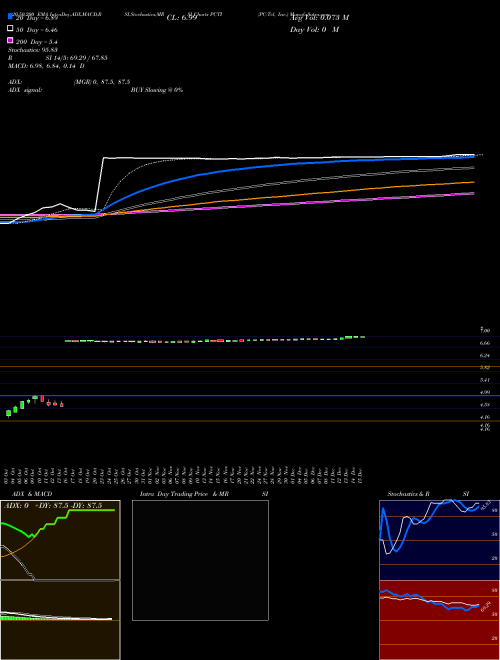This screenshot has width=500, height=660.
Task: Click the 'ADX: 0 +DY: 87.5 -DY: 87.5' header
Action: (53, 506)
